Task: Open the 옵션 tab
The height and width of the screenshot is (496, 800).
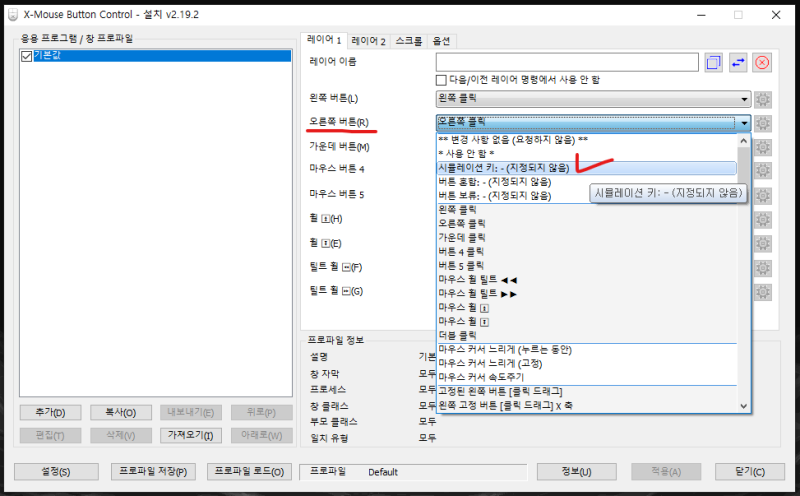Action: 441,41
